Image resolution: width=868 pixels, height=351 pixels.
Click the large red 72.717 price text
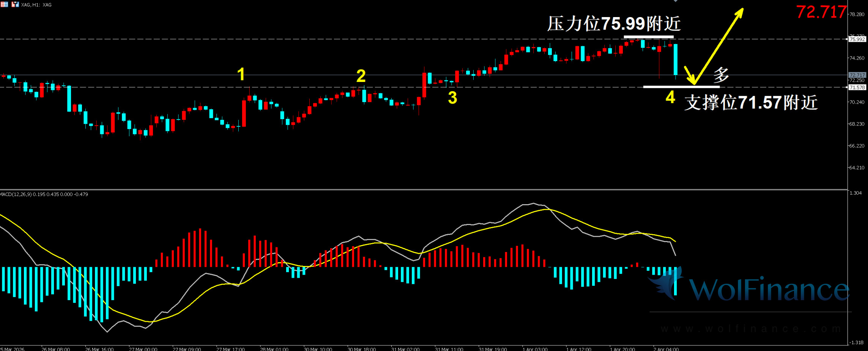pos(821,12)
